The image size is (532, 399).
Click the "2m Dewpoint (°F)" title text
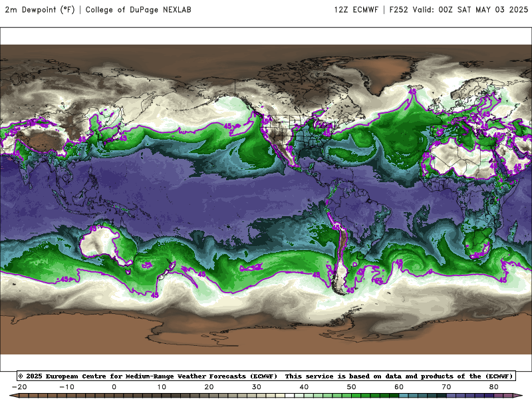(x=39, y=10)
